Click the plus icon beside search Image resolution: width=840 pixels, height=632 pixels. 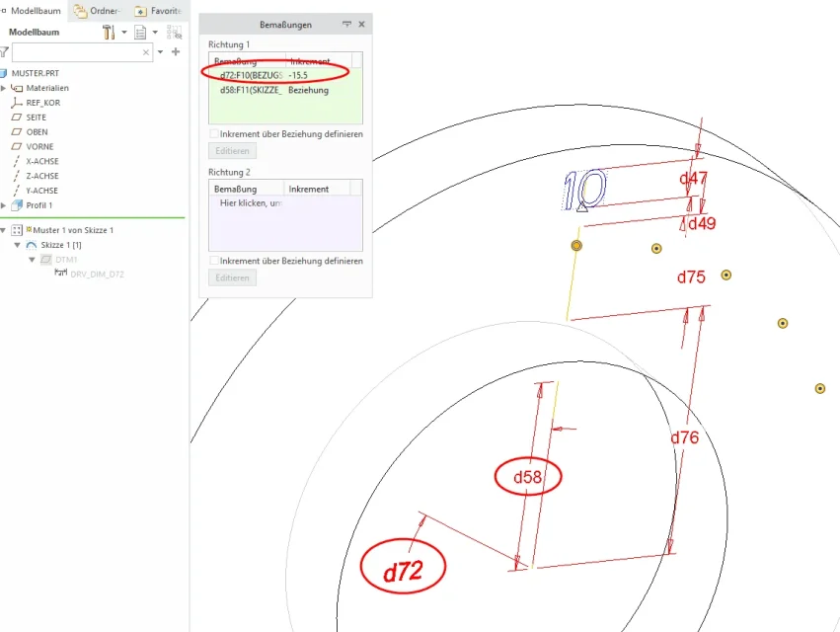click(175, 51)
